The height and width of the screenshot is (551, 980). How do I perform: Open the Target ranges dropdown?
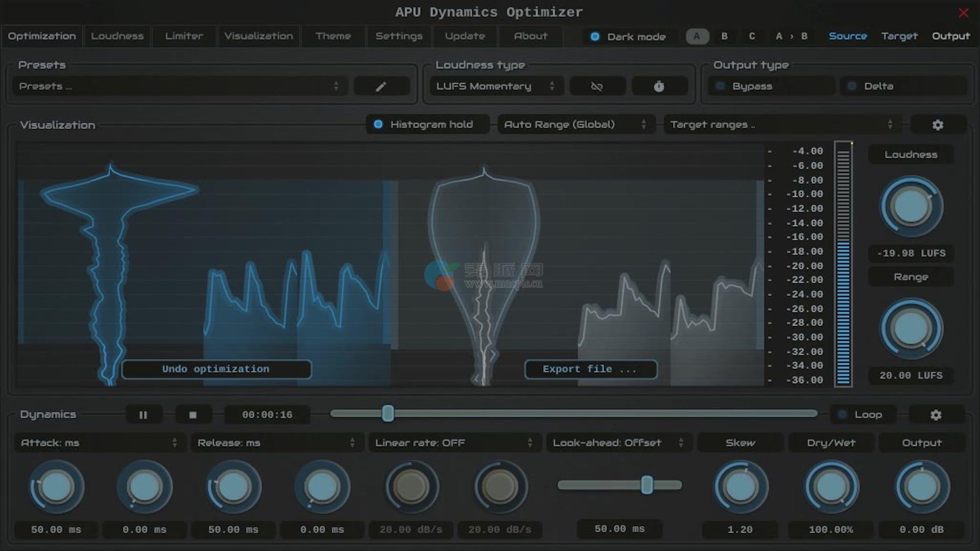(x=782, y=124)
